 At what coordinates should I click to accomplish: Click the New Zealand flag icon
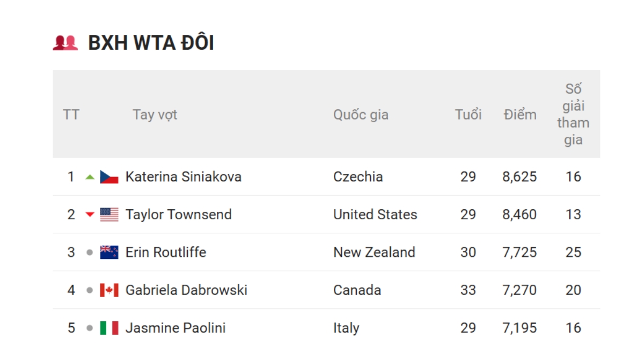click(x=109, y=253)
